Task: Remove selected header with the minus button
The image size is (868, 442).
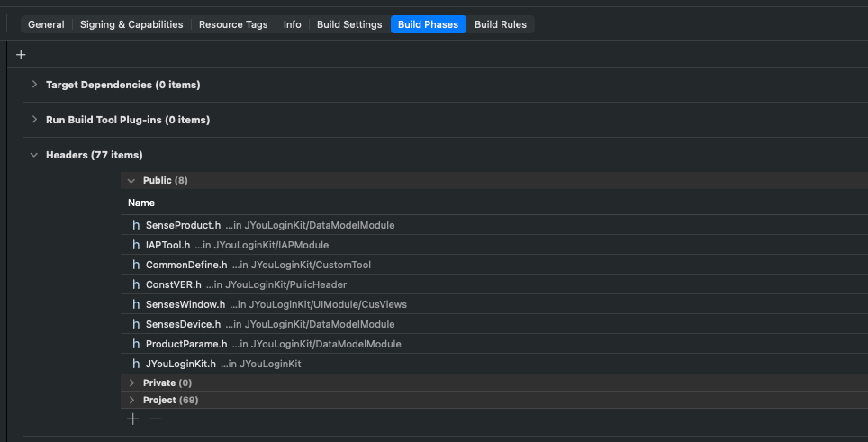Action: click(156, 419)
